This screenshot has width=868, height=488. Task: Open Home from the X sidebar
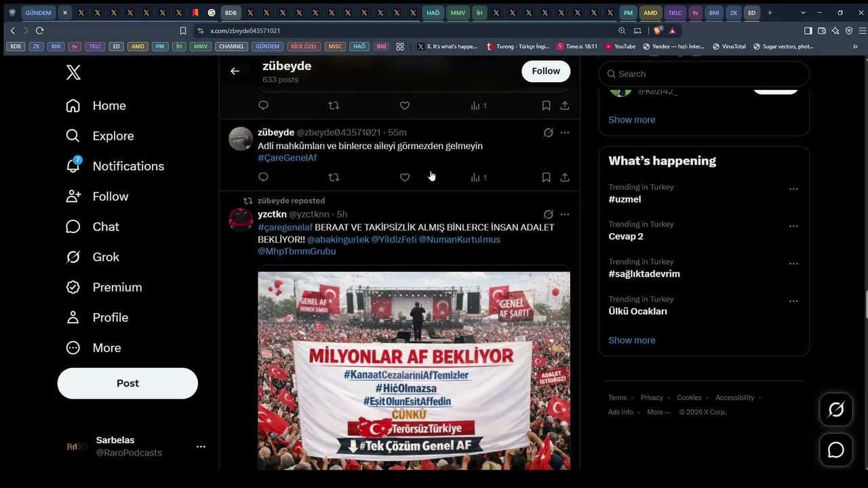96,106
